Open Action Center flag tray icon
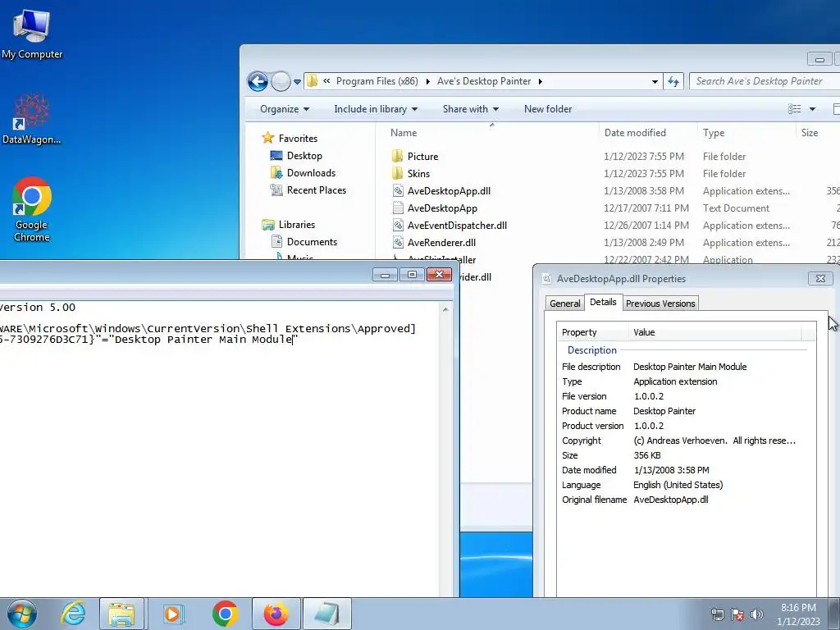840x630 pixels. point(737,614)
